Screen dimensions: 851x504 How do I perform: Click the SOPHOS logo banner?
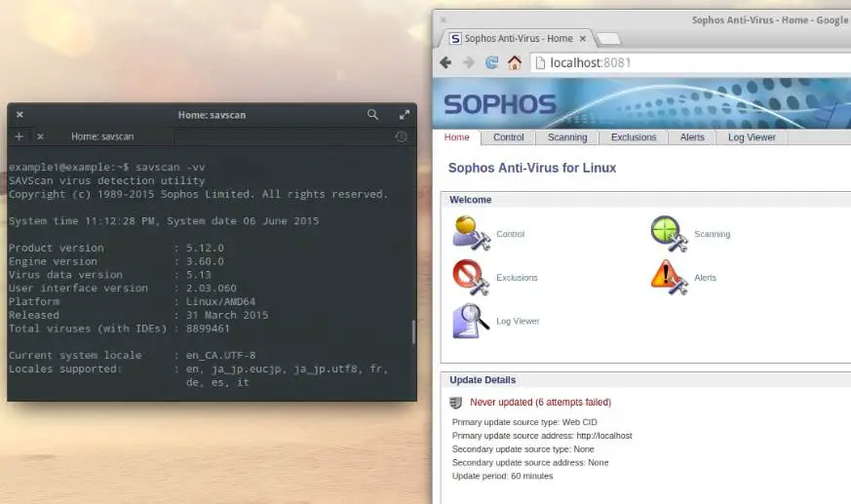pyautogui.click(x=500, y=104)
